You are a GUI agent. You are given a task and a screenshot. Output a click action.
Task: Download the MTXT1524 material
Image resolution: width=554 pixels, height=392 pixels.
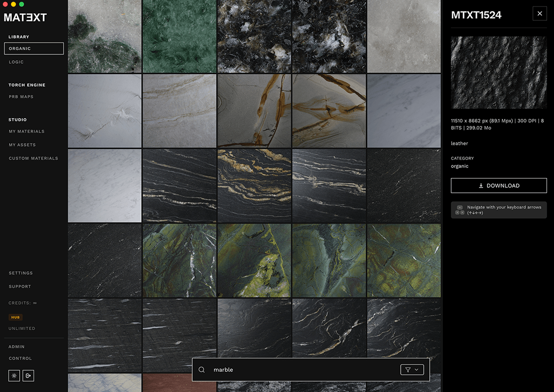point(499,185)
